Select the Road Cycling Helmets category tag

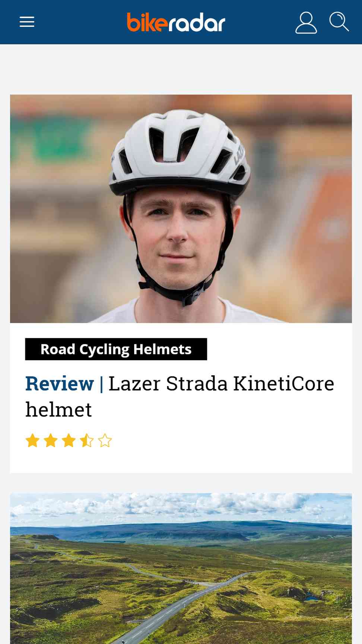tap(116, 349)
